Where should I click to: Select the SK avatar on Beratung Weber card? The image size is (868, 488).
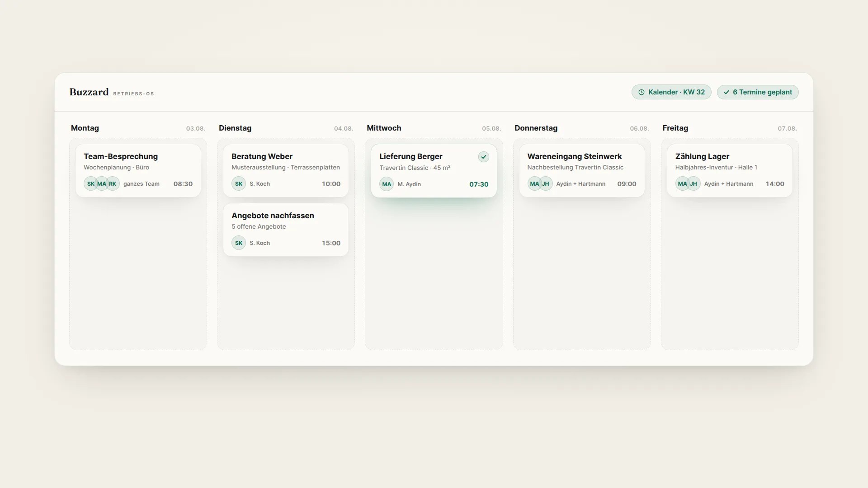[x=238, y=184]
